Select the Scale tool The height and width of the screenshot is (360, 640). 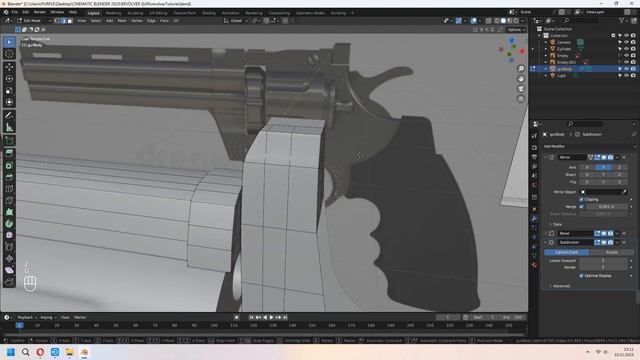(9, 91)
